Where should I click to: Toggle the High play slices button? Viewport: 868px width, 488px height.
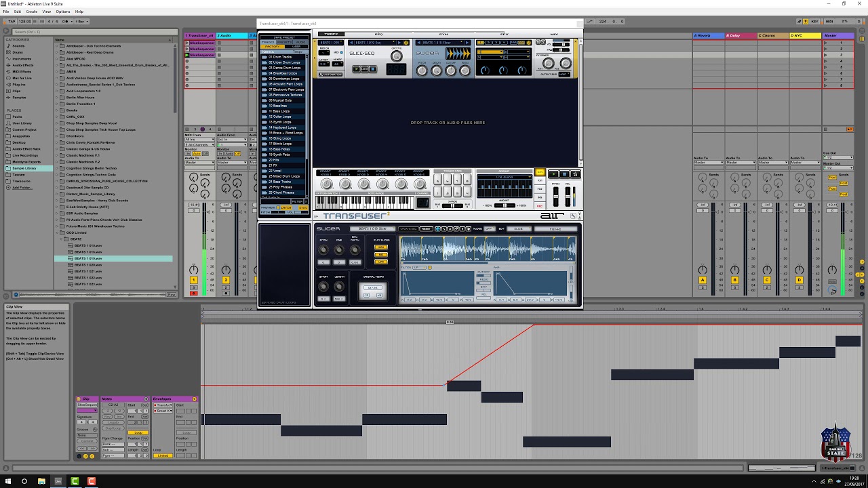pos(380,247)
